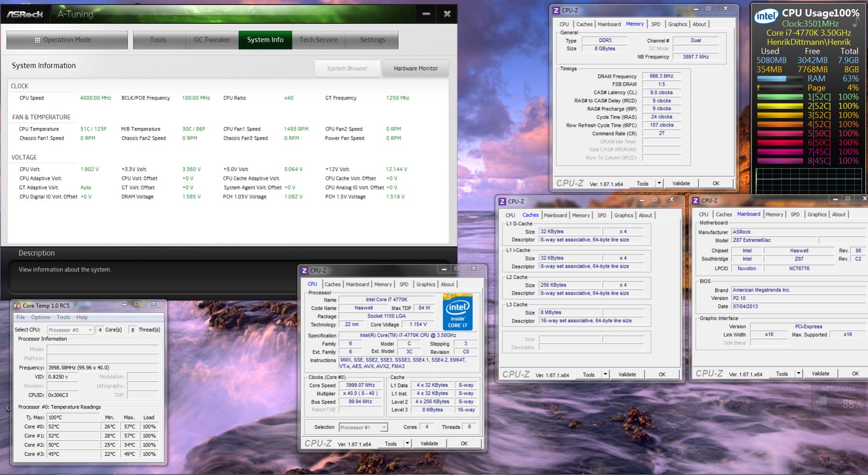
Task: Open the Options menu in Core Temp
Action: point(41,317)
